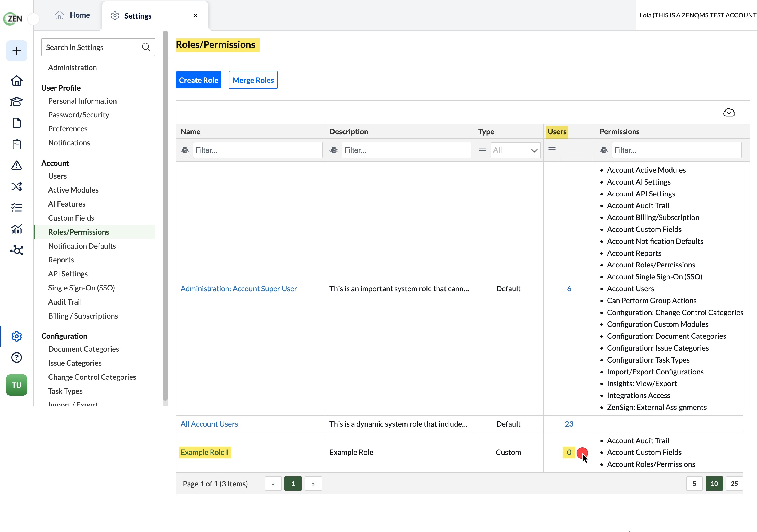Click the Type column equals operator icon
Image resolution: width=757 pixels, height=532 pixels.
(x=482, y=150)
